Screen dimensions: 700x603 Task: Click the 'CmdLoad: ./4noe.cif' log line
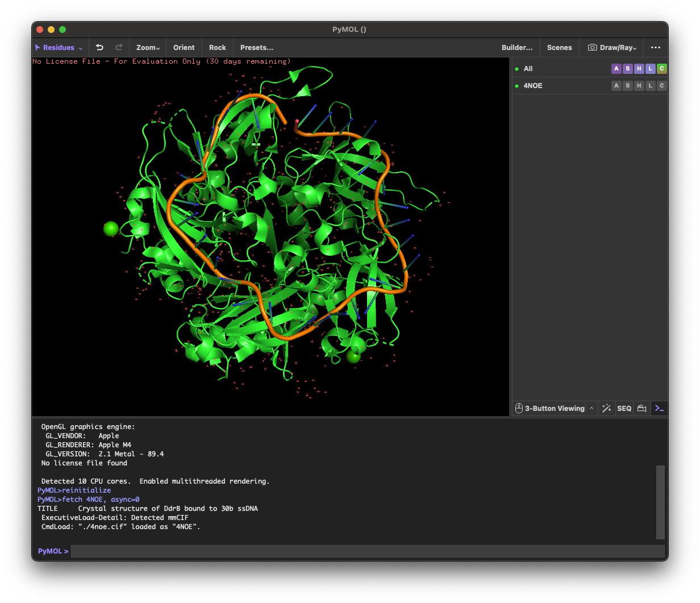120,527
